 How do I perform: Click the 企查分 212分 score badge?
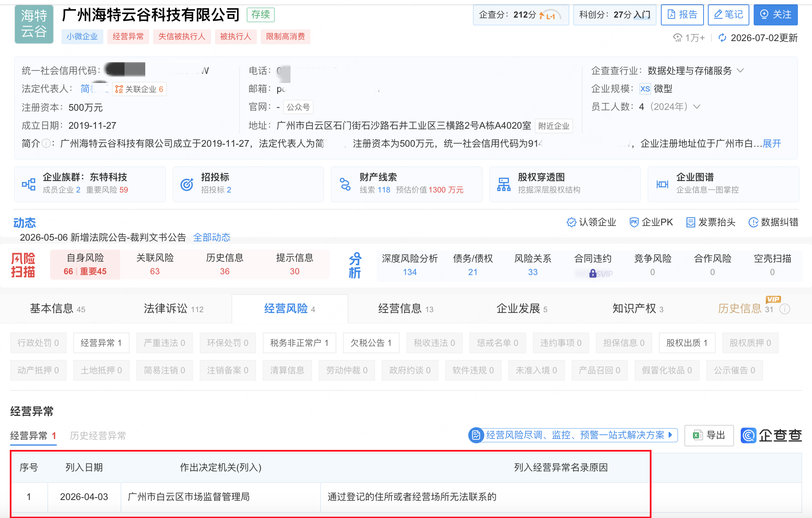pyautogui.click(x=521, y=15)
